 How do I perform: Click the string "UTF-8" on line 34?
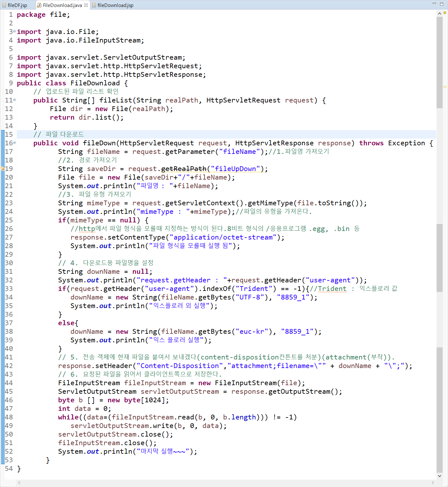click(250, 297)
